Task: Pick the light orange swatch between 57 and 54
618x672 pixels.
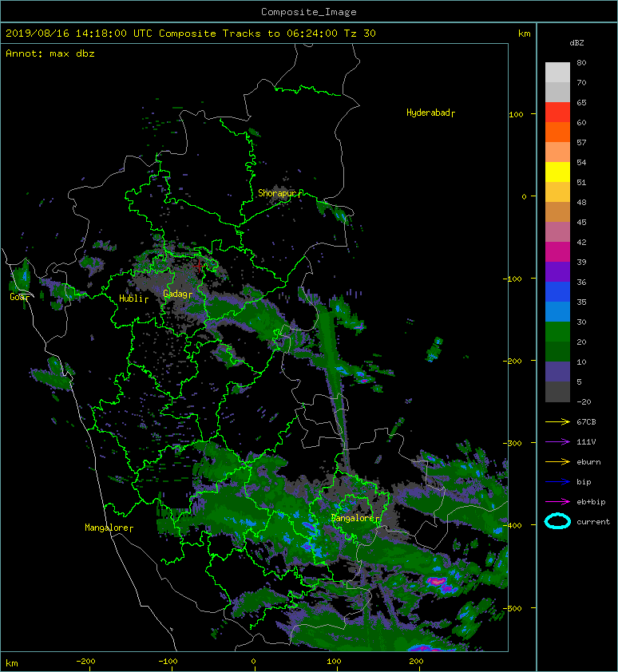Action: pos(557,152)
